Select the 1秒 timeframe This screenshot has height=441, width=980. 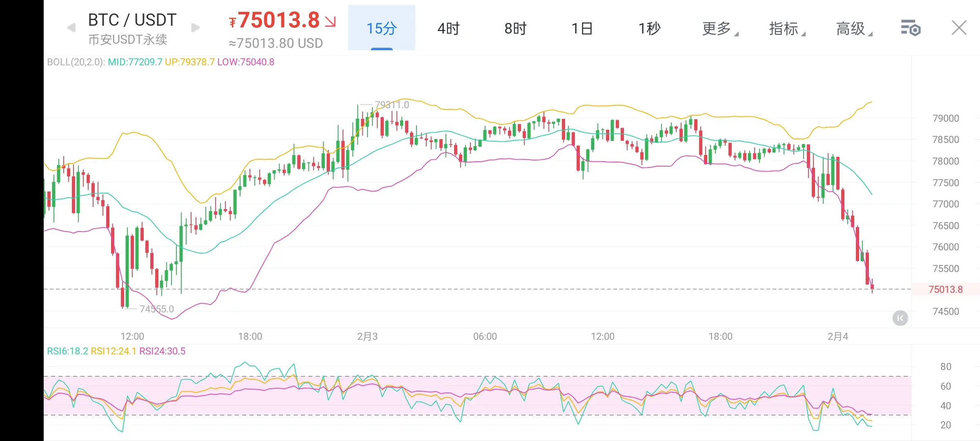[x=649, y=28]
